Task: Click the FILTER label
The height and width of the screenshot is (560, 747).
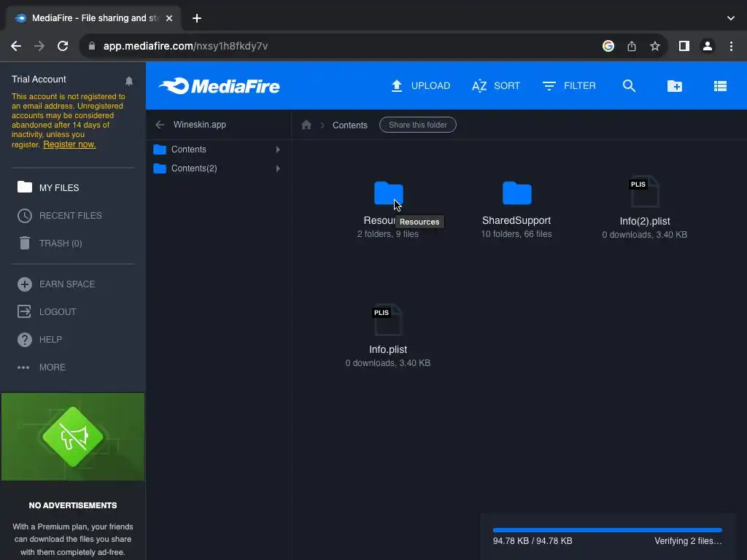Action: tap(580, 86)
